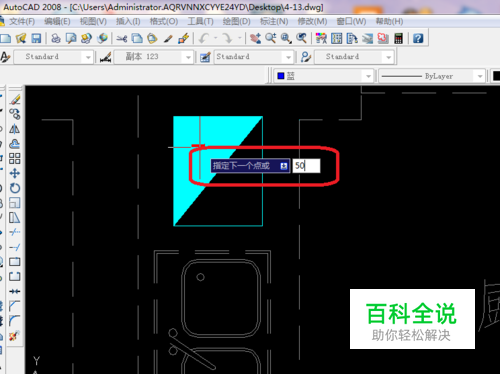The height and width of the screenshot is (374, 500).
Task: Open the 修改(M) menu
Action: (312, 22)
